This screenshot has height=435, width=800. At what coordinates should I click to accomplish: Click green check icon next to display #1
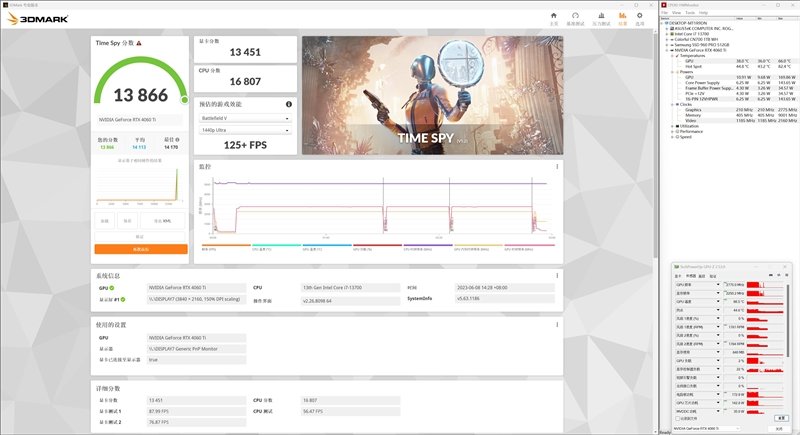coord(123,299)
